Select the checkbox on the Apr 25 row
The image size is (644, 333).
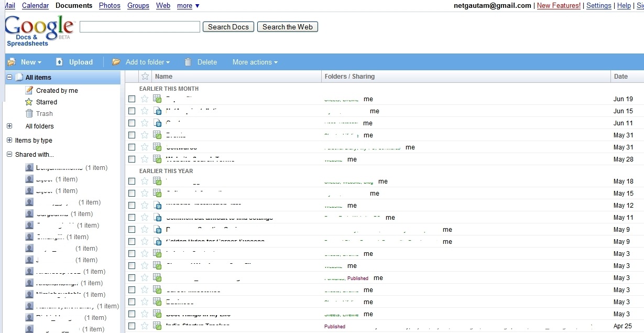(132, 326)
